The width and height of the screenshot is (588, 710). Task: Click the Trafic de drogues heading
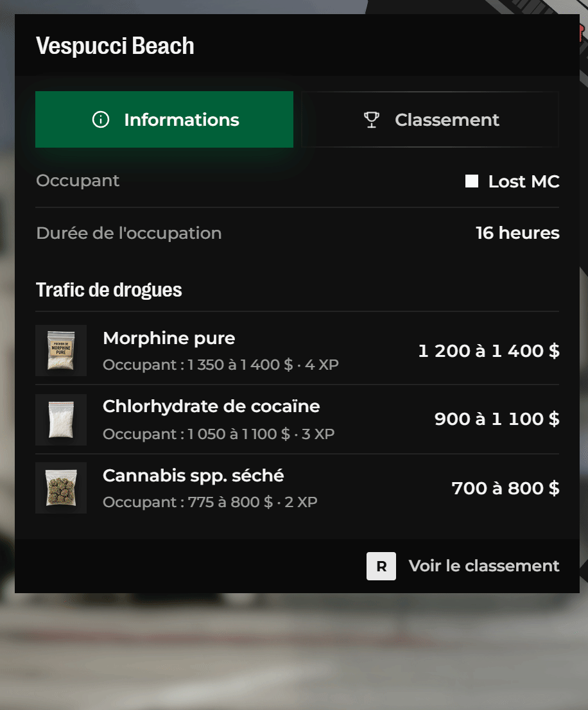[108, 290]
